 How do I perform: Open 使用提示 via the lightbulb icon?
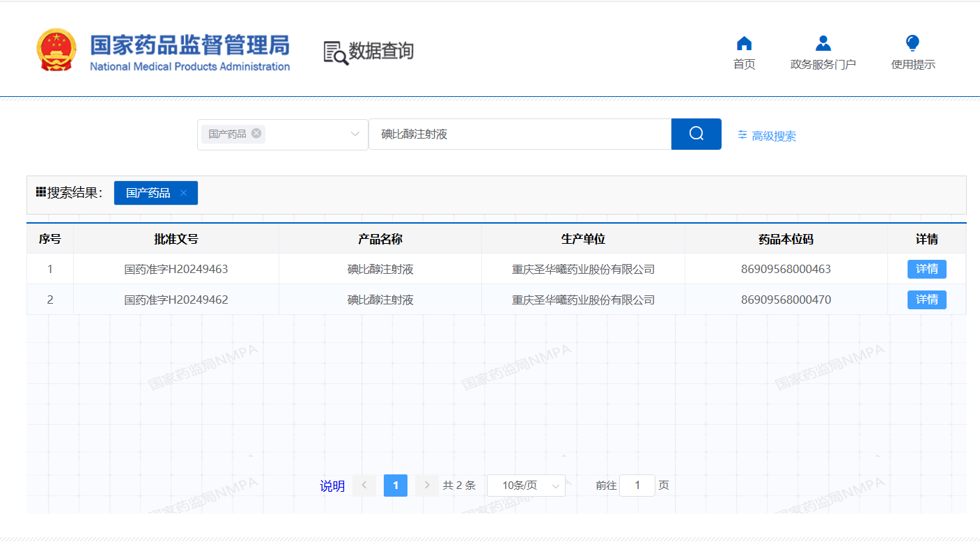pyautogui.click(x=912, y=44)
